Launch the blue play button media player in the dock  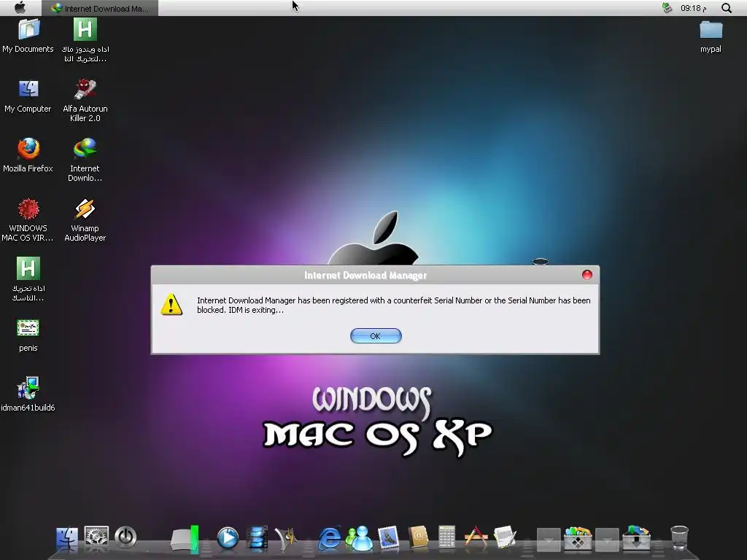point(228,538)
